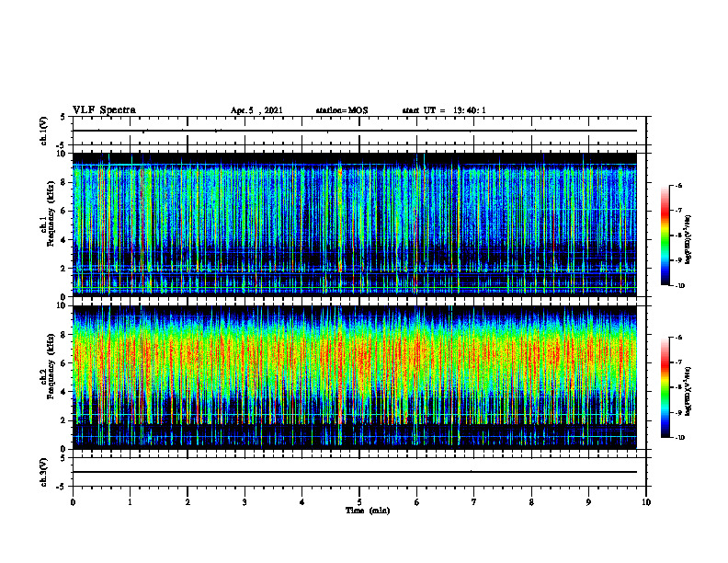Image resolution: width=728 pixels, height=563 pixels.
Task: Click the "8" kHz tick on ch.2 frequency axis
Action: [x=64, y=335]
